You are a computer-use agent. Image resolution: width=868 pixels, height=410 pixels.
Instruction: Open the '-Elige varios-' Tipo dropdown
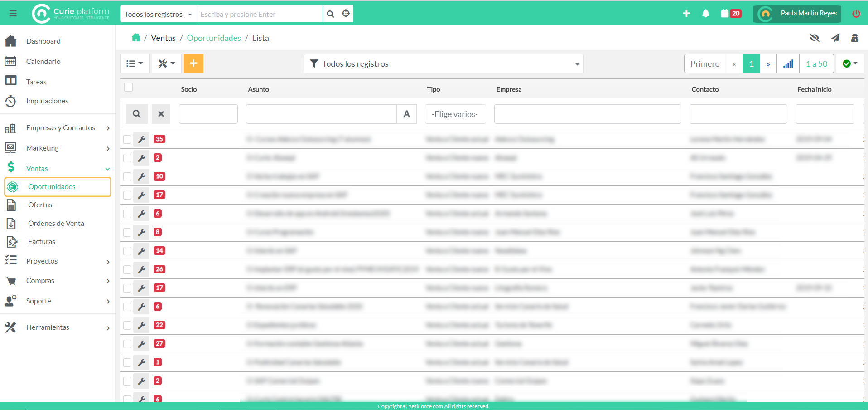(455, 114)
